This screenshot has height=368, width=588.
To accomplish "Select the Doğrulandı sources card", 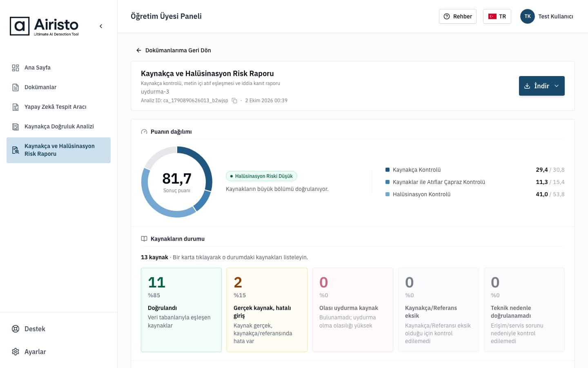I will tap(181, 310).
